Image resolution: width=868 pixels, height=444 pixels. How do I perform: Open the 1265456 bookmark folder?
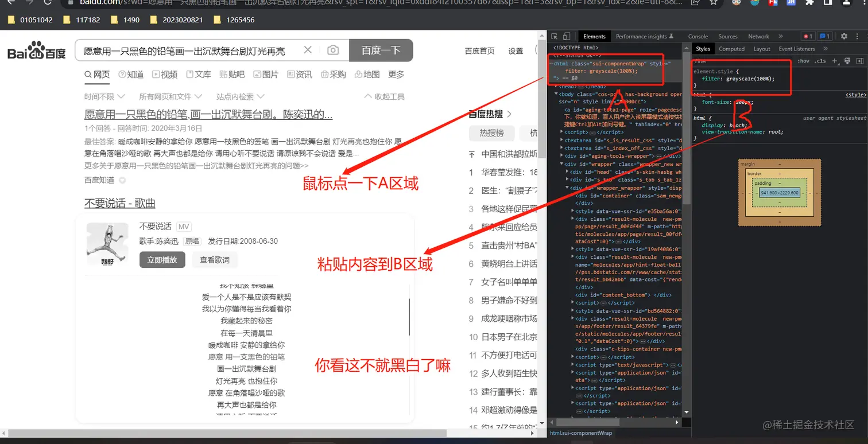(233, 20)
